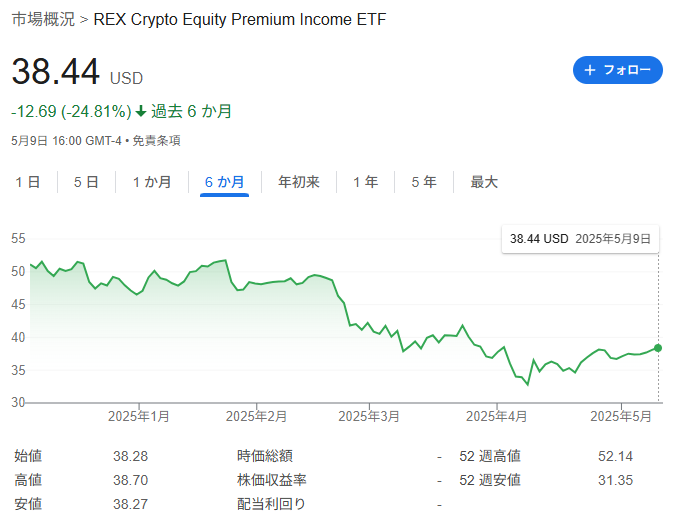The width and height of the screenshot is (691, 524).
Task: Click the 38.44 current price
Action: (x=56, y=71)
